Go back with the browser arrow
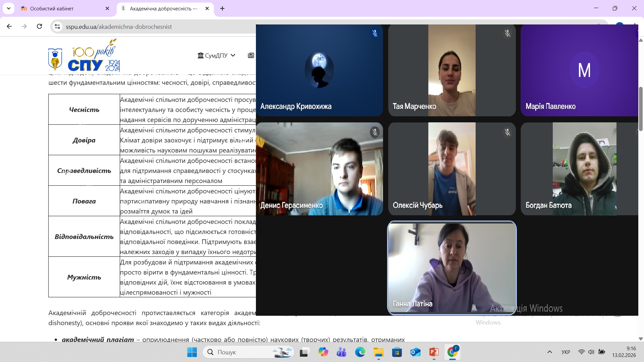644x362 pixels. (9, 26)
